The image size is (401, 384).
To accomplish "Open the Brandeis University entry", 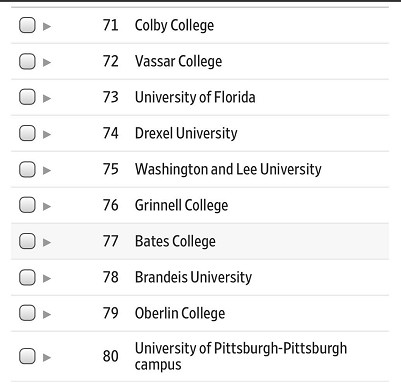I will pyautogui.click(x=193, y=277).
